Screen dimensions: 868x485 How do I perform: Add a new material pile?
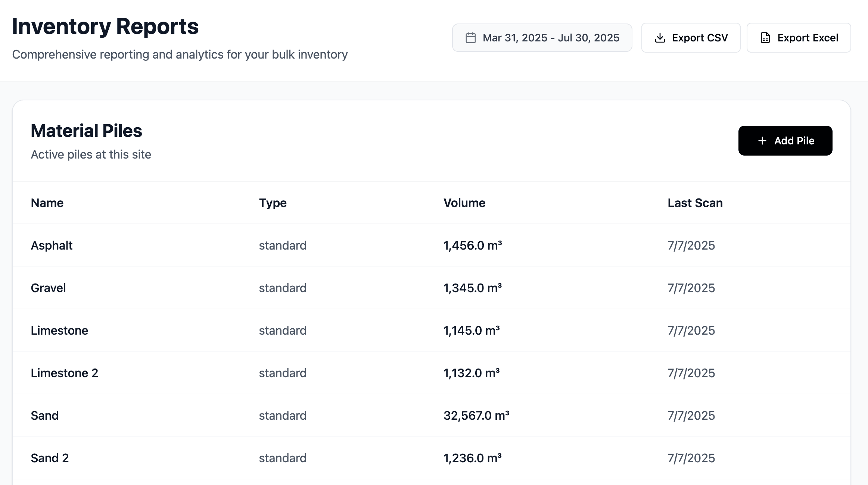[785, 141]
